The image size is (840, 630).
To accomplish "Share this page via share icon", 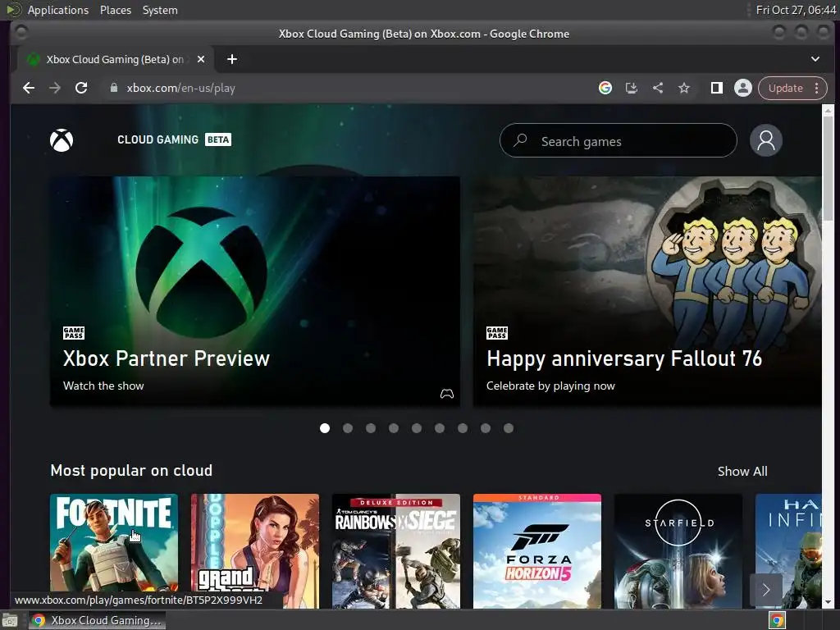I will (658, 88).
